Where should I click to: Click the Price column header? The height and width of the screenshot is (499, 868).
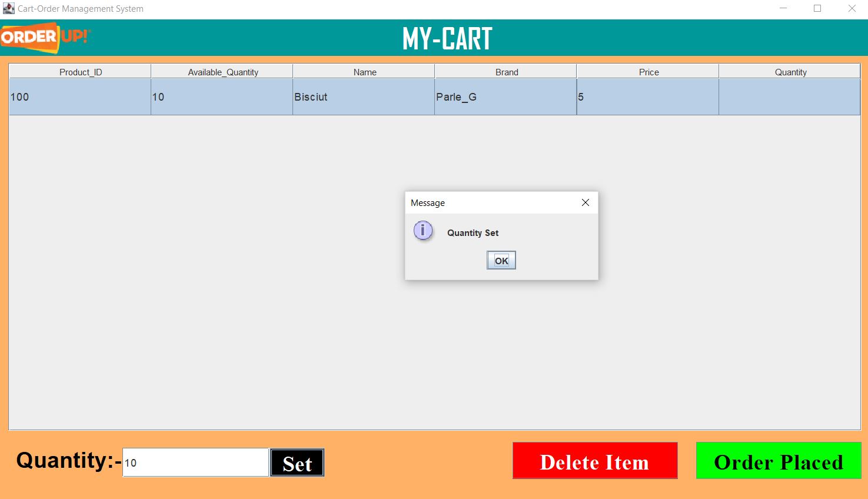(x=648, y=71)
